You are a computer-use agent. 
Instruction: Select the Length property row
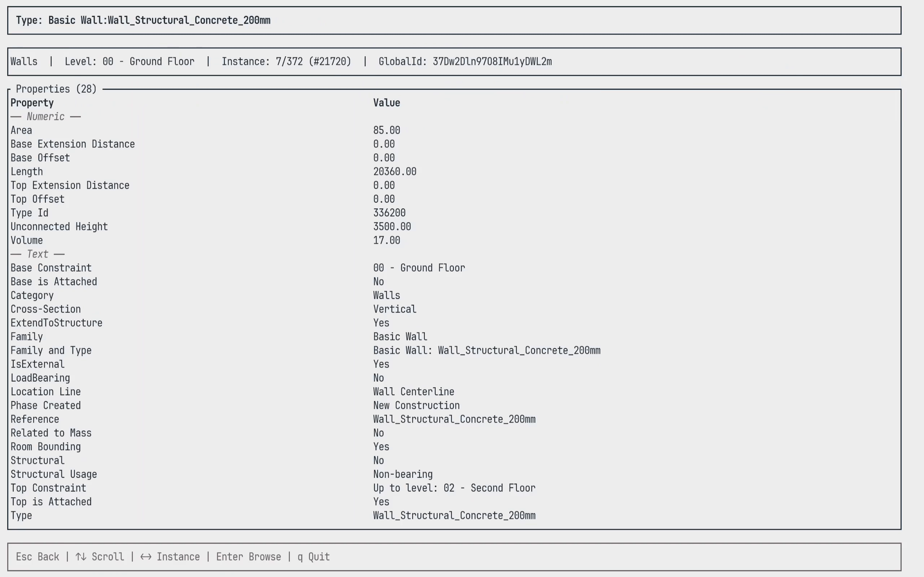[x=27, y=171]
